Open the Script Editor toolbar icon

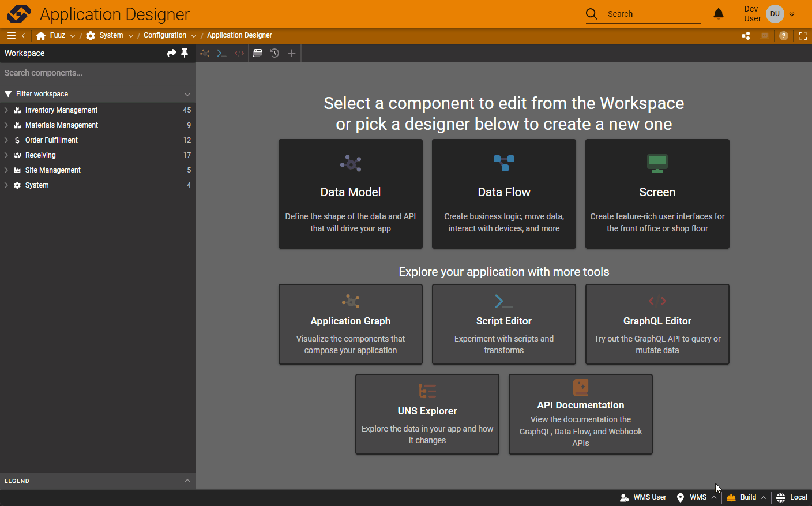pos(221,53)
